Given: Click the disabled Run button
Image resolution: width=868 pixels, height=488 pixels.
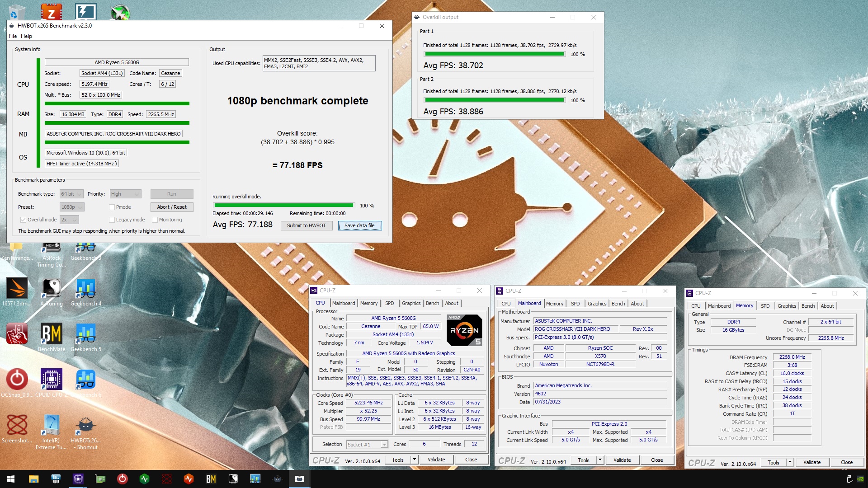Looking at the screenshot, I should (172, 194).
